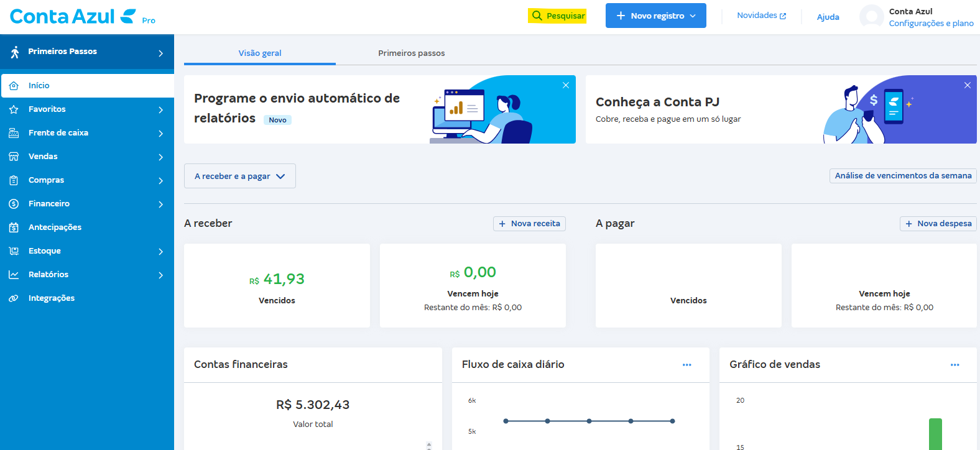The image size is (980, 450).
Task: Click the Início home icon
Action: [14, 86]
